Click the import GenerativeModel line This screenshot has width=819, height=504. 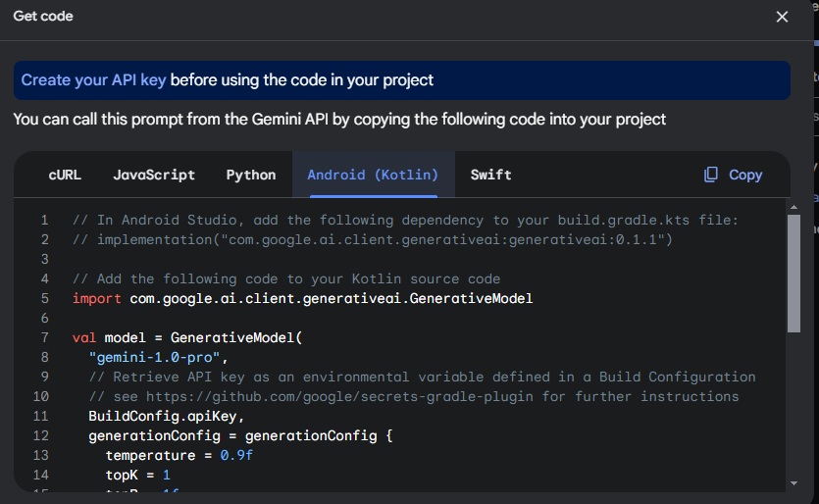click(x=302, y=298)
